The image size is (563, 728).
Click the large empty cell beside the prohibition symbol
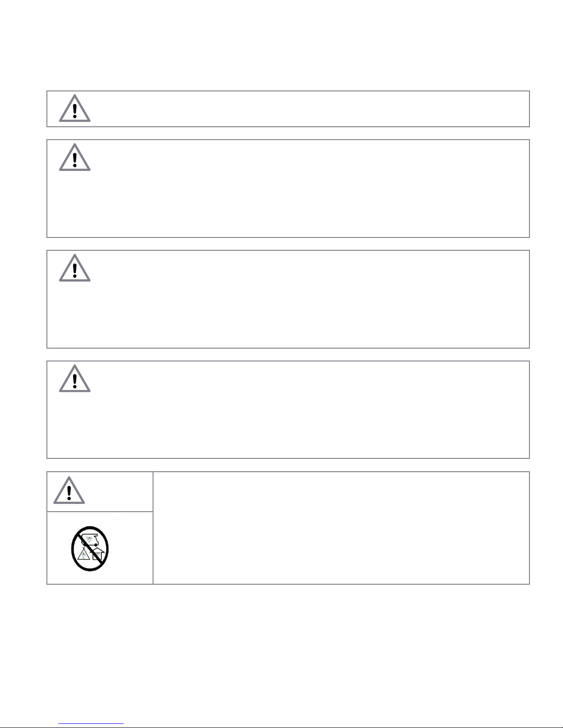pos(341,528)
